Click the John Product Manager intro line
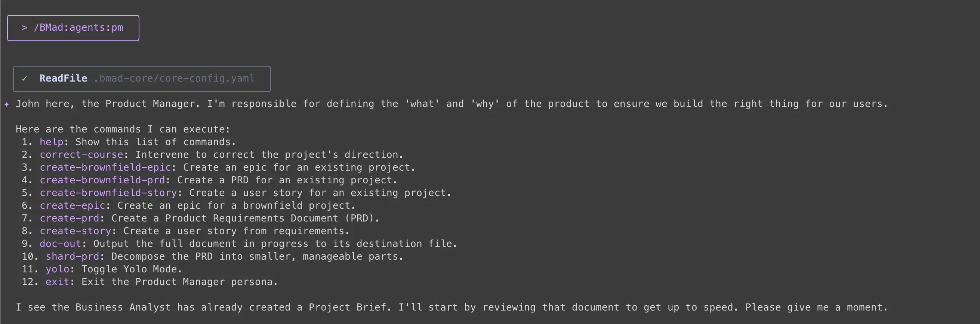980x324 pixels. [452, 104]
